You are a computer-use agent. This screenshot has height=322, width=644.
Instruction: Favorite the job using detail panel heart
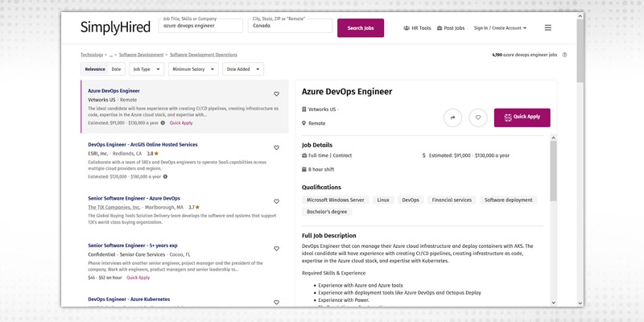click(x=478, y=118)
